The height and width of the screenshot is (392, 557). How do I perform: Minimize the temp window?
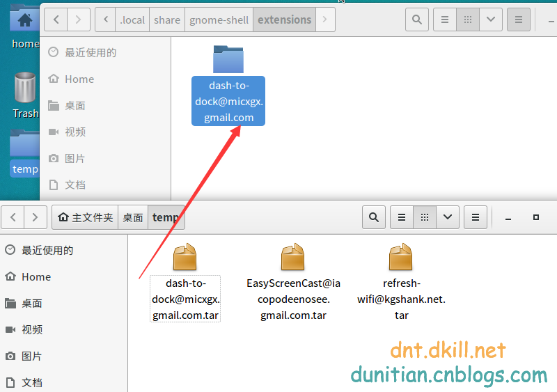click(x=508, y=218)
